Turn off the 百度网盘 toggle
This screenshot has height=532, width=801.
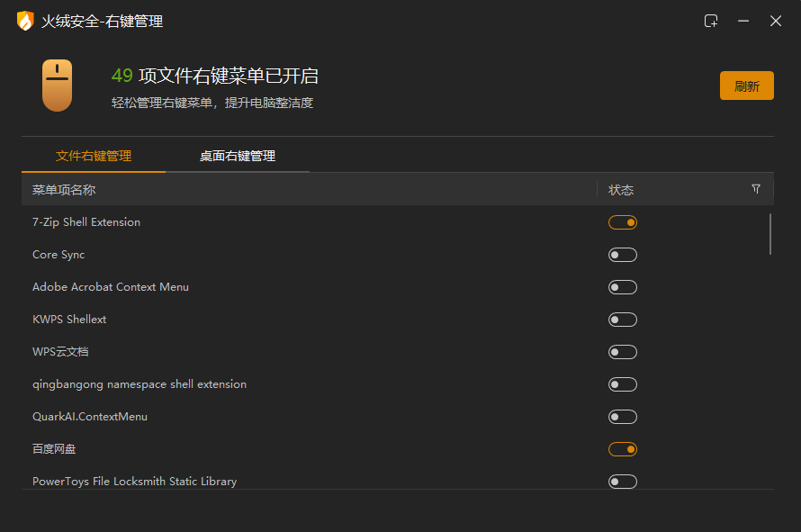point(622,449)
